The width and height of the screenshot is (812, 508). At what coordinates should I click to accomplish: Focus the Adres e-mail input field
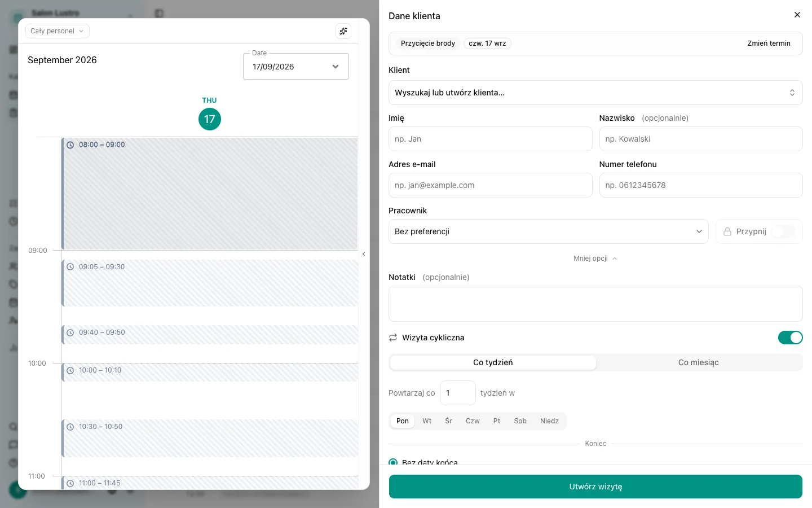(491, 185)
